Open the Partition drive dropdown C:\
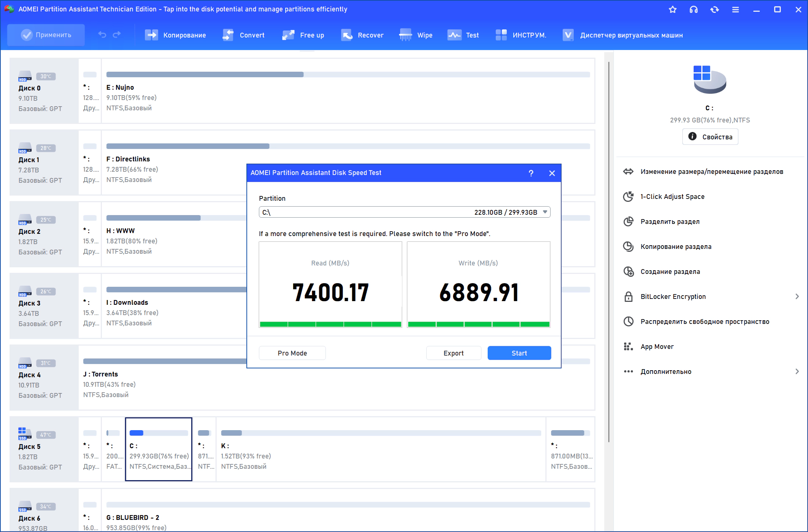808x532 pixels. point(405,212)
